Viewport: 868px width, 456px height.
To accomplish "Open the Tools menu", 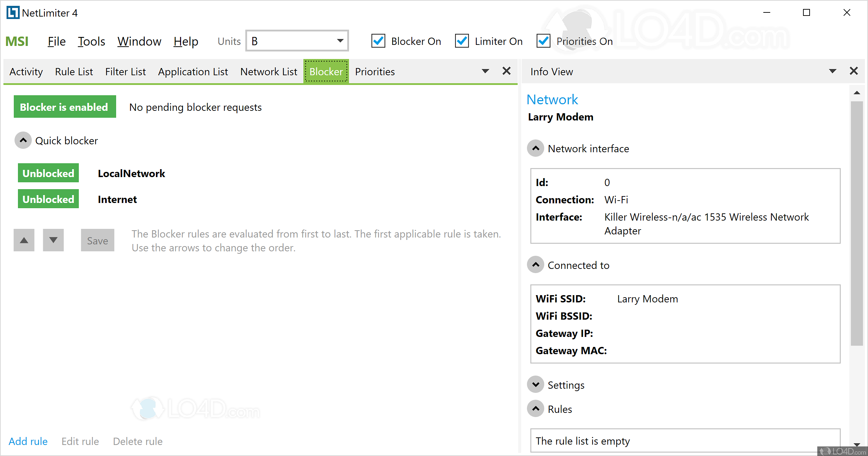I will pyautogui.click(x=91, y=41).
